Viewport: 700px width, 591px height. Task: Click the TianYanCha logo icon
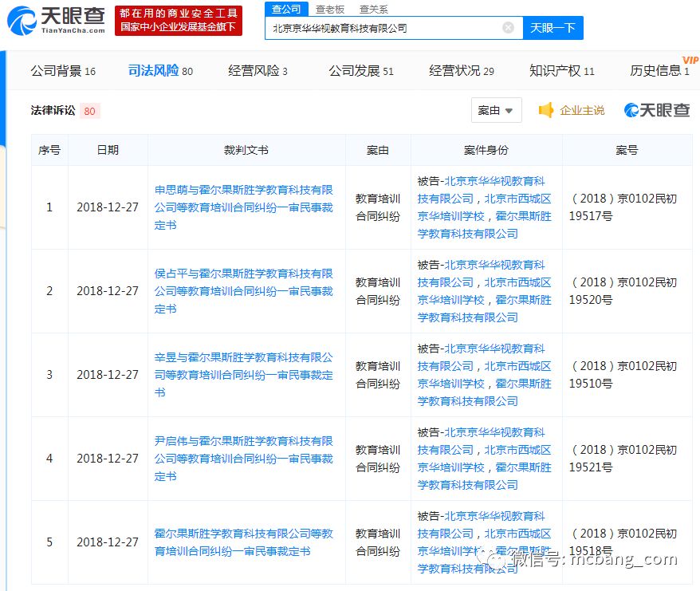(22, 21)
